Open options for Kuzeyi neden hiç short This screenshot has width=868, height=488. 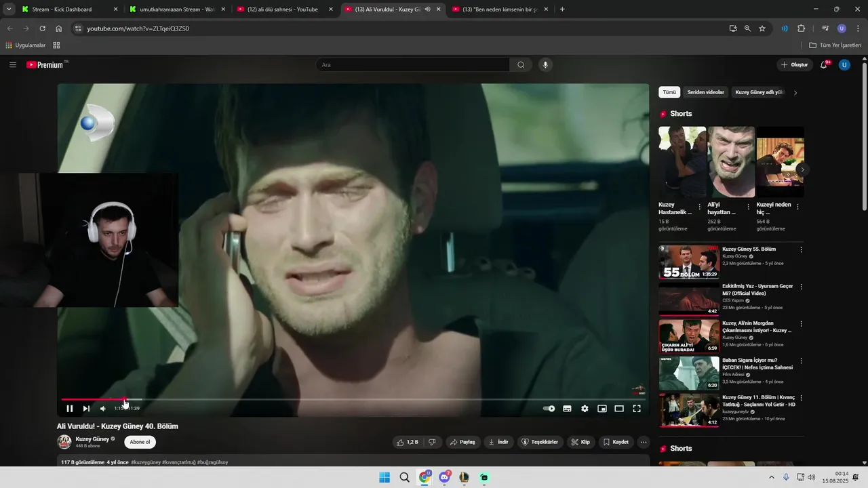point(797,207)
